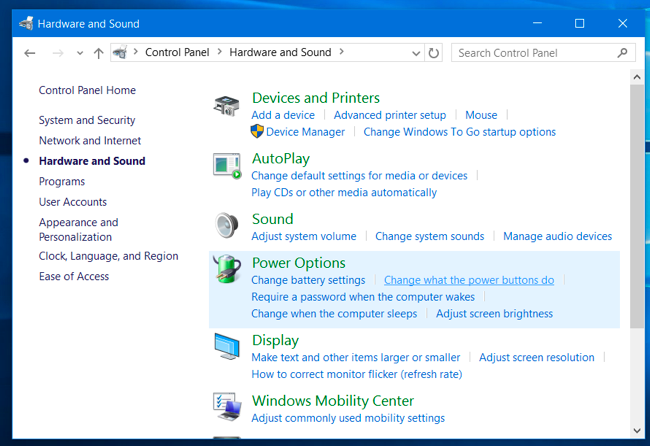Click the Devices and Printers icon
This screenshot has height=446, width=650.
coord(227,105)
